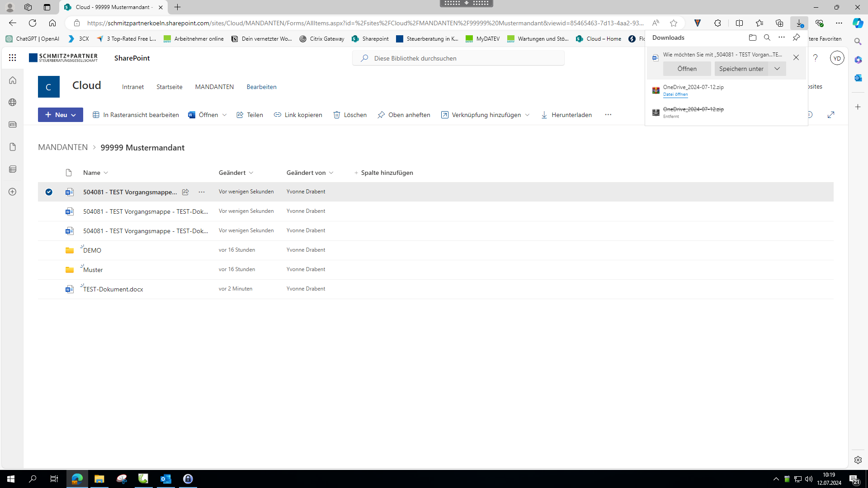This screenshot has height=488, width=868.
Task: Uncheck the selected 504081 document checkbox
Action: pos(49,192)
